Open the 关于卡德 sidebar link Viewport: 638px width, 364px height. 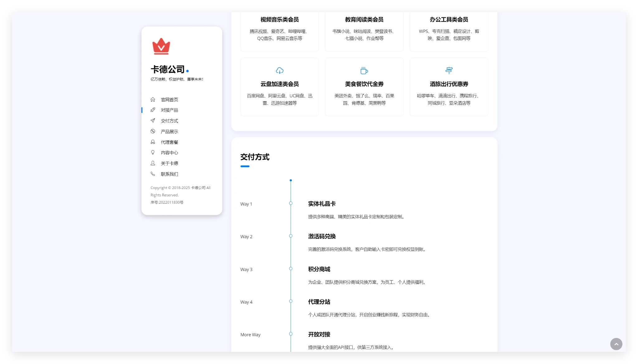pos(169,163)
